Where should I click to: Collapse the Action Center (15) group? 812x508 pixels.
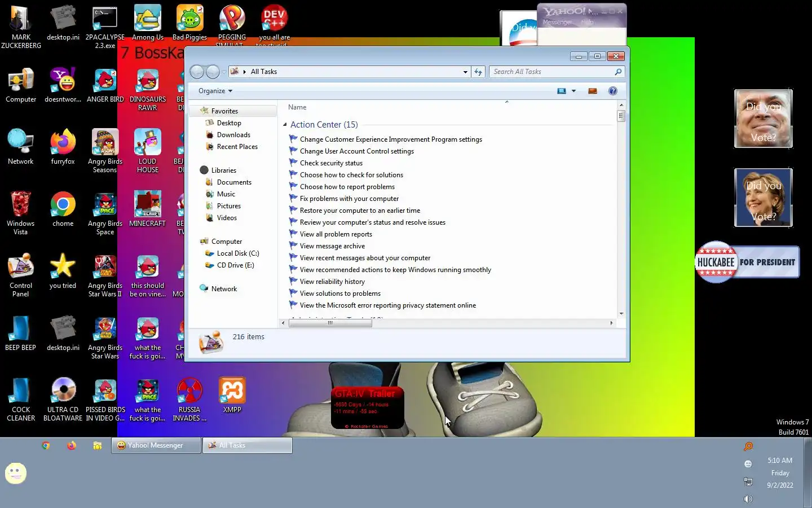[285, 125]
